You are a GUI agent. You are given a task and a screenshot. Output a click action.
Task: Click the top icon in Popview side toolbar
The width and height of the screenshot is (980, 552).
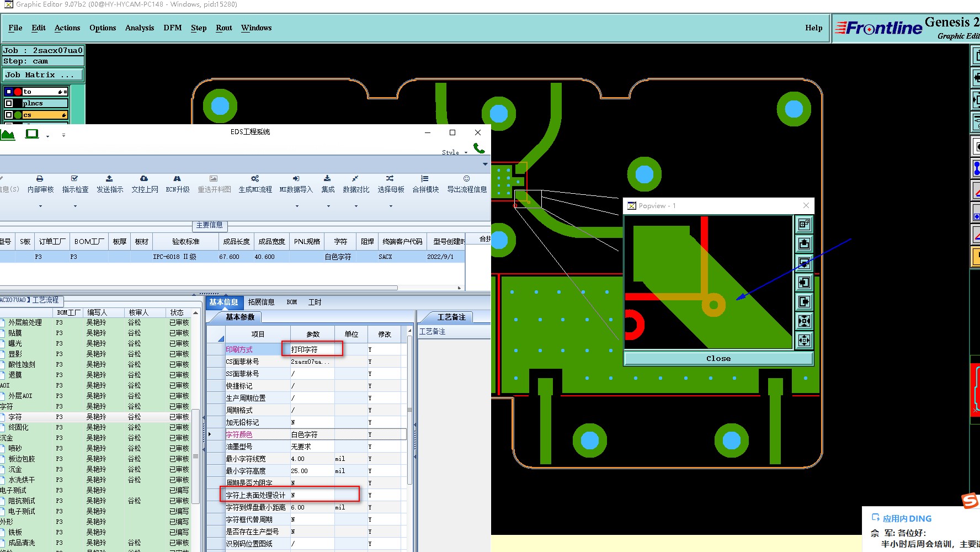(x=804, y=224)
